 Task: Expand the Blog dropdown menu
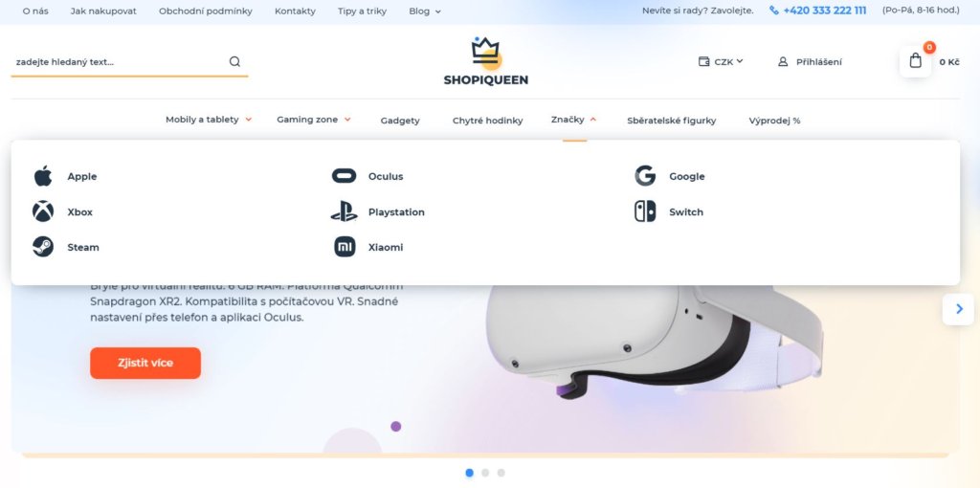coord(425,11)
